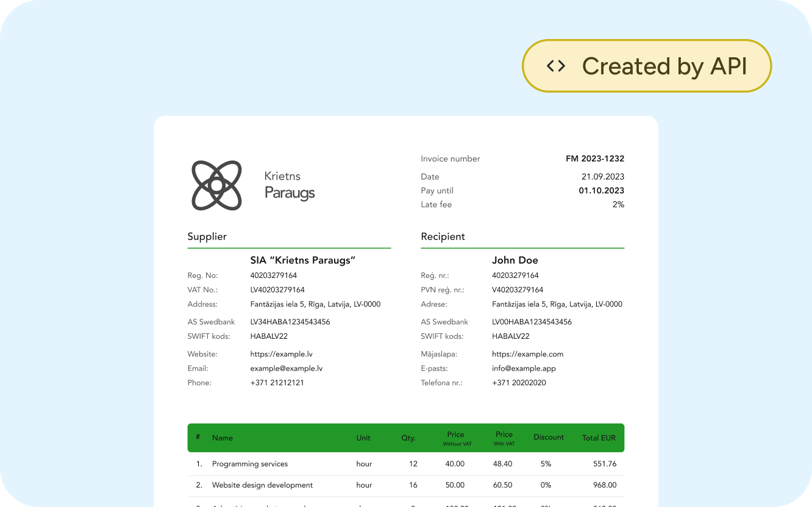Click total 968.00 for Website design

[x=605, y=486]
